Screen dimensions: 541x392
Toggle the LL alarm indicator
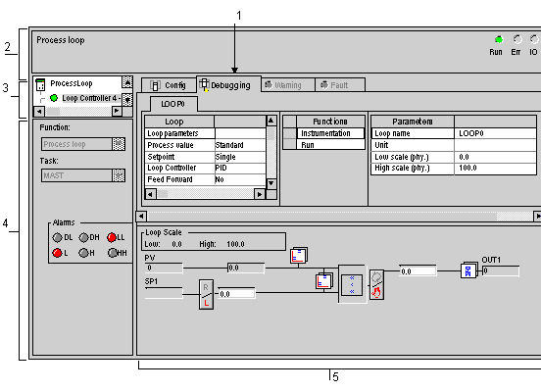(112, 237)
